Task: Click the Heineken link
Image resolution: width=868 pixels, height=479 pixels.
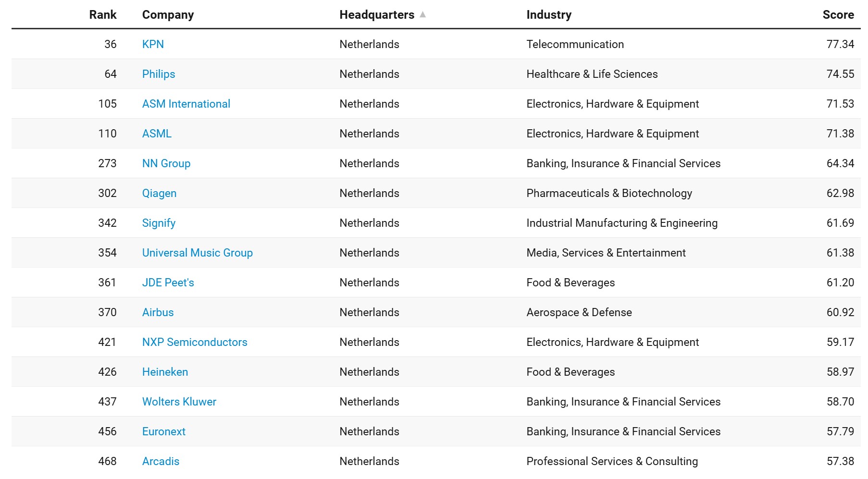Action: (165, 372)
